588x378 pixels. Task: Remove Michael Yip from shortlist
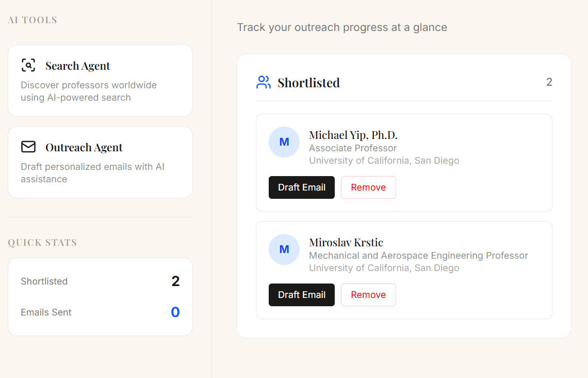point(368,187)
